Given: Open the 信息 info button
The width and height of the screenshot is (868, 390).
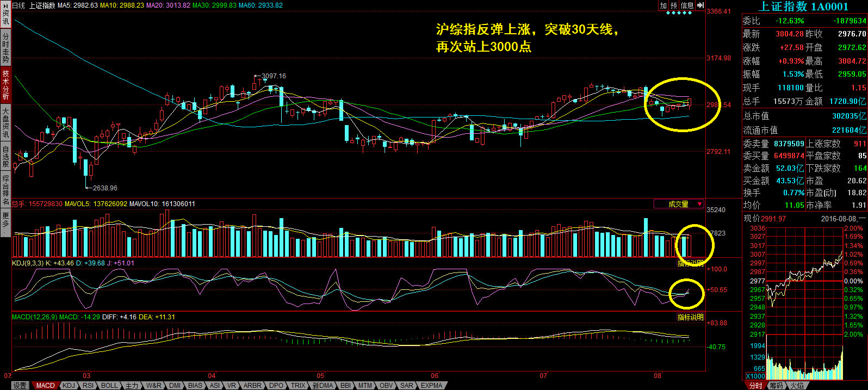Looking at the screenshot, I should click(687, 5).
